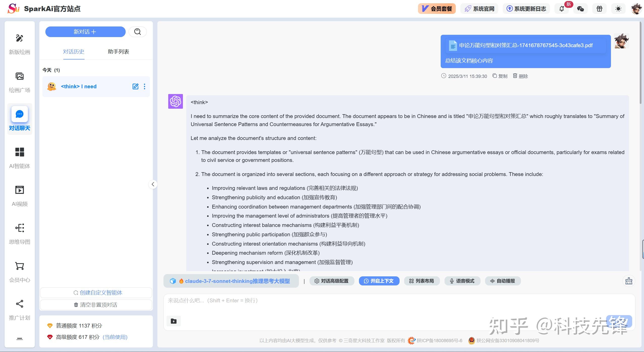Click the gift icon in the top bar

pyautogui.click(x=599, y=8)
